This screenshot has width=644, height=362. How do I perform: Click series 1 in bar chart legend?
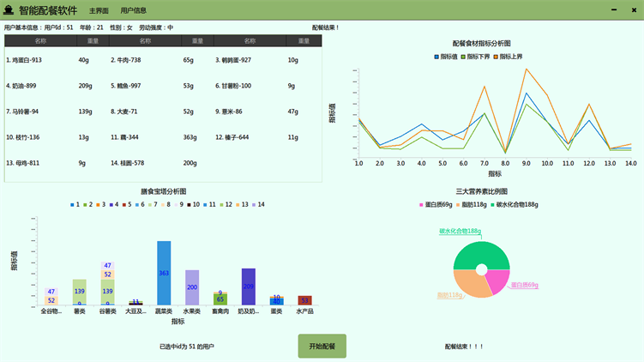[74, 205]
